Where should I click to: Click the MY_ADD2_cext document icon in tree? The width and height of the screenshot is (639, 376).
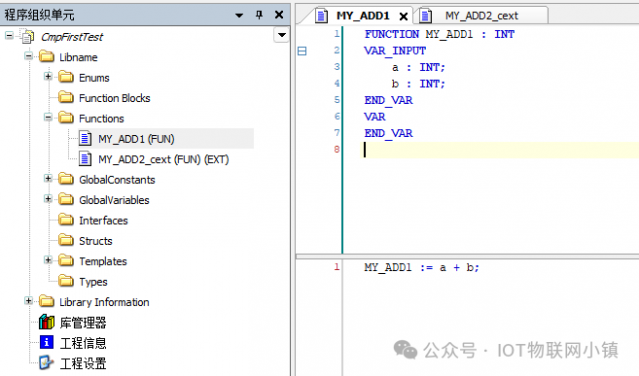tap(85, 159)
